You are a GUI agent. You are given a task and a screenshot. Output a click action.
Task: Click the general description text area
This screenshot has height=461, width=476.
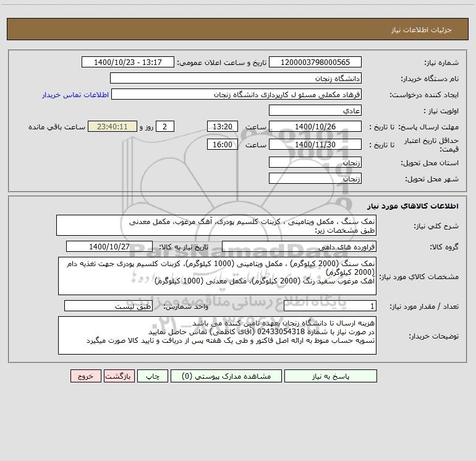point(216,225)
